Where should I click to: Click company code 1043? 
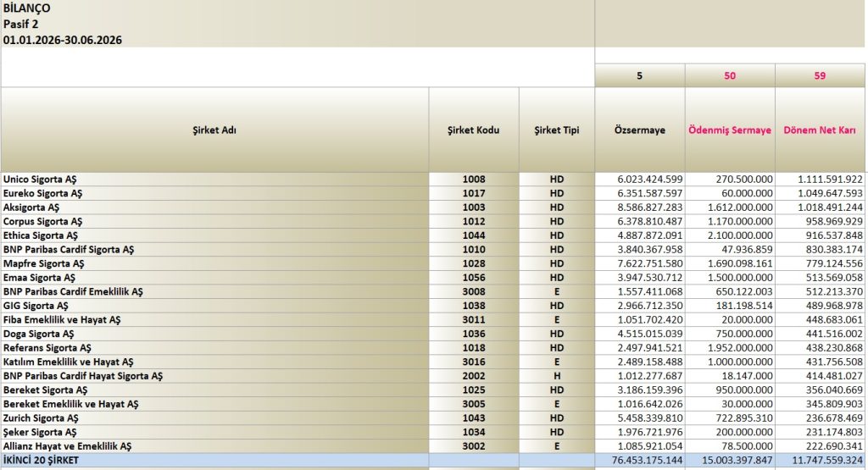pyautogui.click(x=474, y=418)
